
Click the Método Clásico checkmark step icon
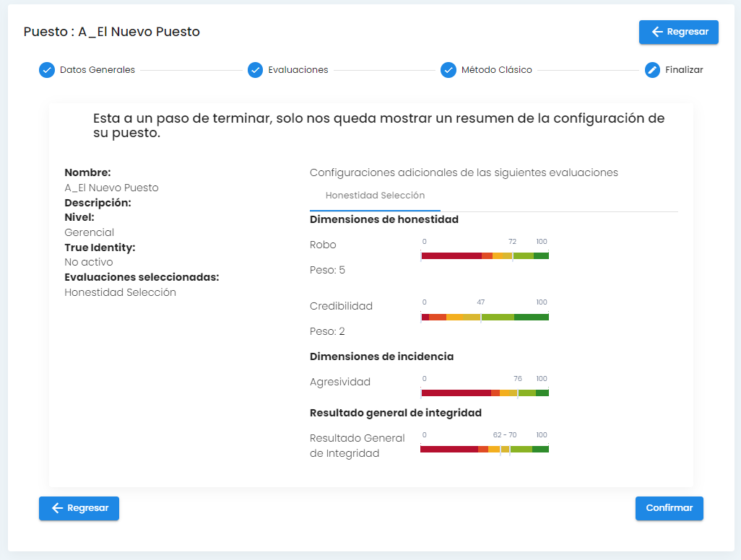click(x=448, y=70)
